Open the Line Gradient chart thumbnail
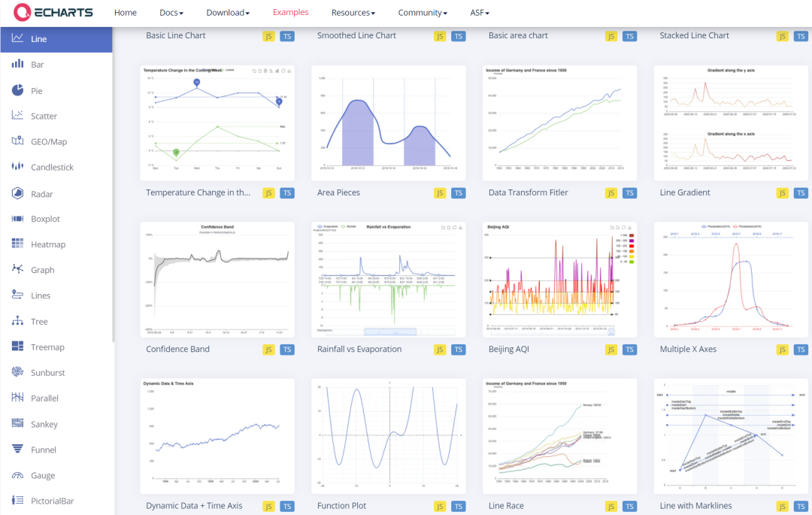Viewport: 812px width, 515px height. tap(731, 123)
